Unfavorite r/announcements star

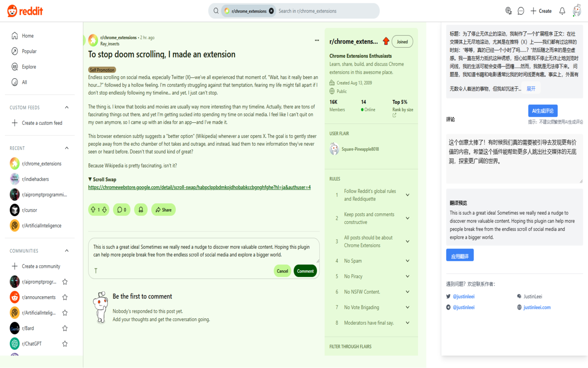point(65,297)
